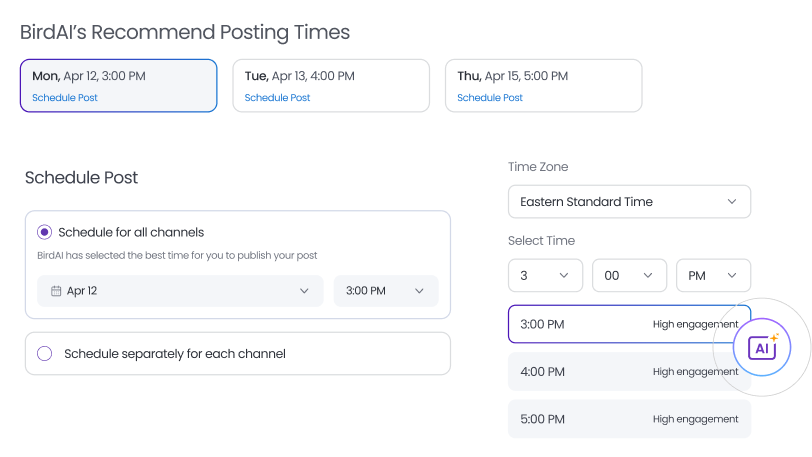Viewport: 812px width, 457px height.
Task: Select the Mon, Apr 12, 3:00 PM card
Action: pyautogui.click(x=118, y=85)
